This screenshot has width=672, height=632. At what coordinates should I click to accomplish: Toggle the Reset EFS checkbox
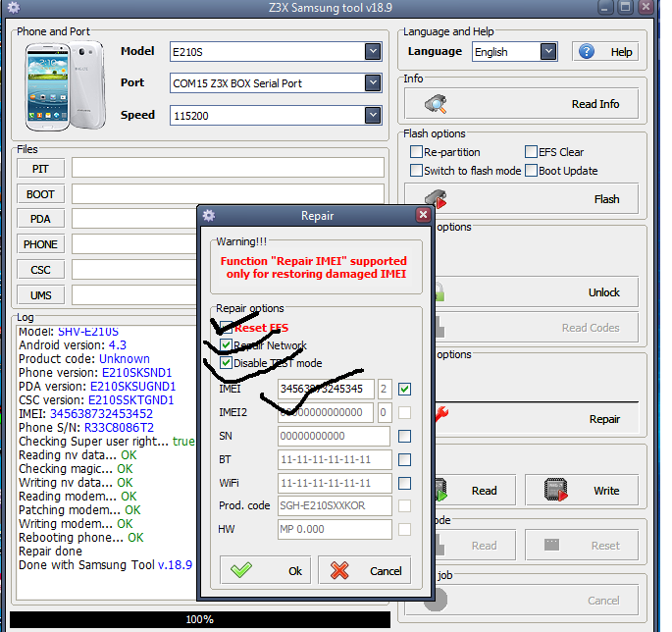226,328
